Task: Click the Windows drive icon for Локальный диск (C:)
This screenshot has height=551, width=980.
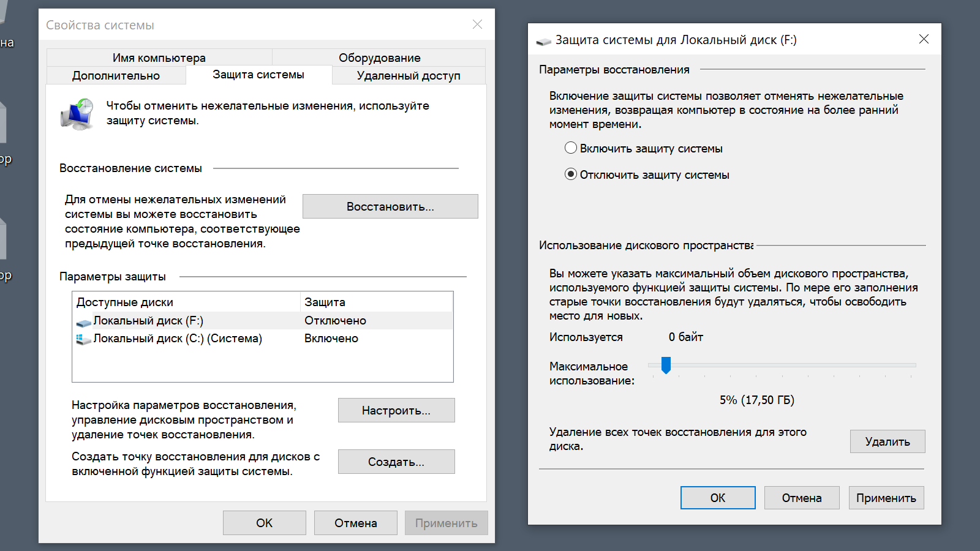Action: click(83, 339)
